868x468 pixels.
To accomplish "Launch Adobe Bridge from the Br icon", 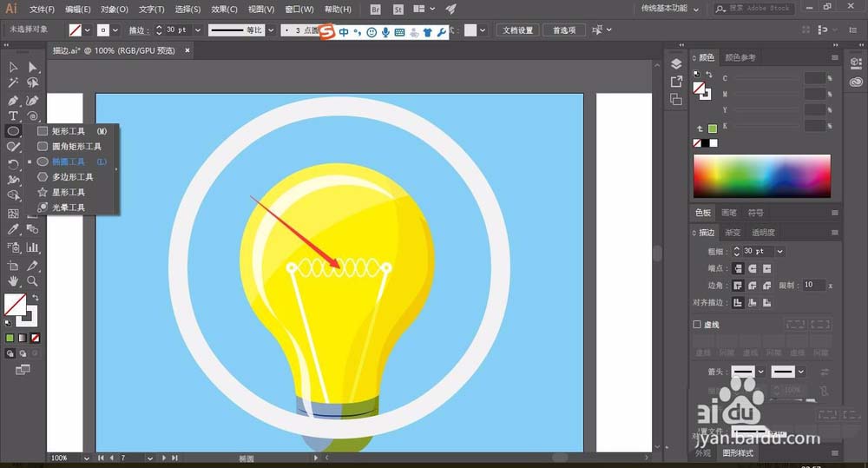I will (375, 9).
